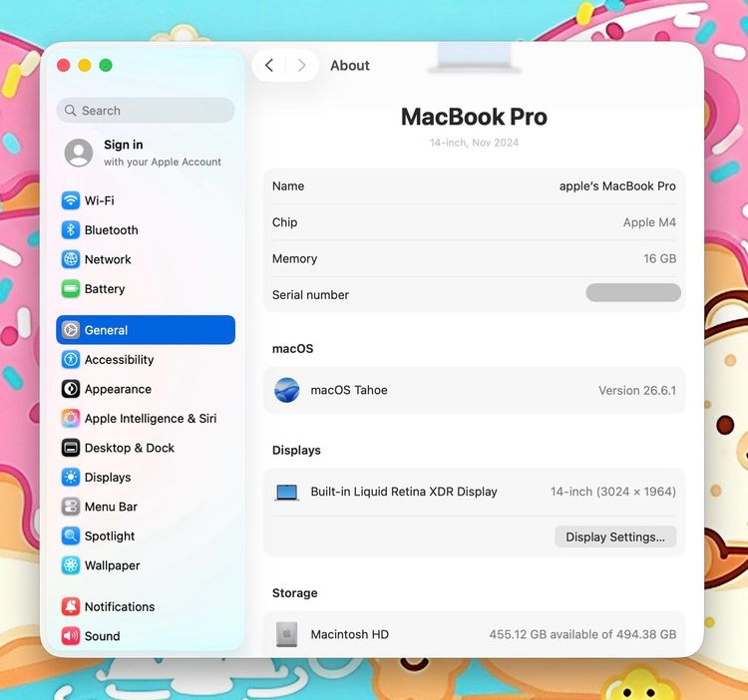Select Menu Bar in the sidebar
This screenshot has width=748, height=700.
pyautogui.click(x=146, y=507)
